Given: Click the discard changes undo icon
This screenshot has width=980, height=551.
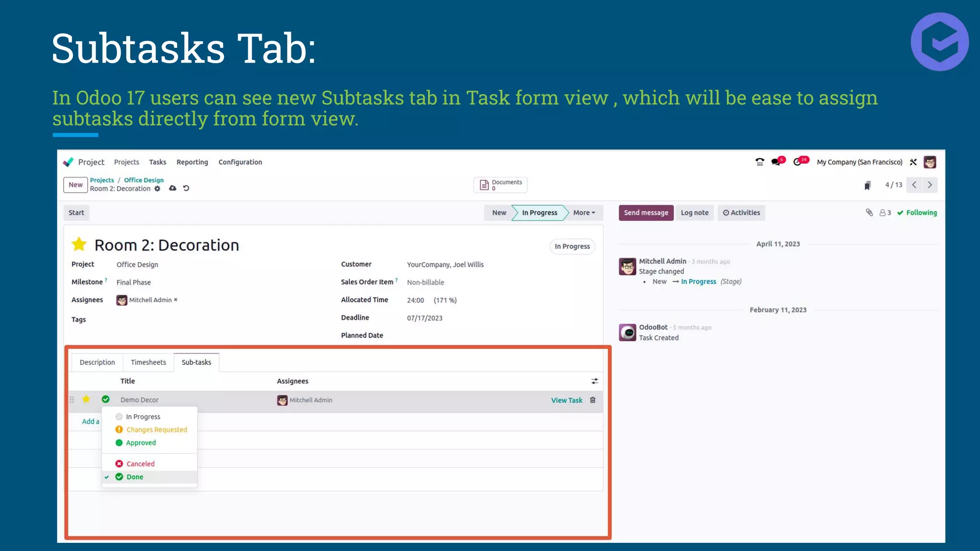Looking at the screenshot, I should (186, 188).
